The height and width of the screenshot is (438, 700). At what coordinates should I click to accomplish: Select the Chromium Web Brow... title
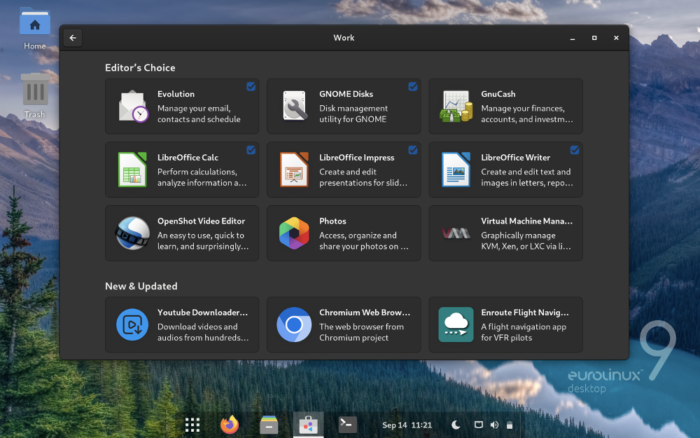pyautogui.click(x=364, y=313)
